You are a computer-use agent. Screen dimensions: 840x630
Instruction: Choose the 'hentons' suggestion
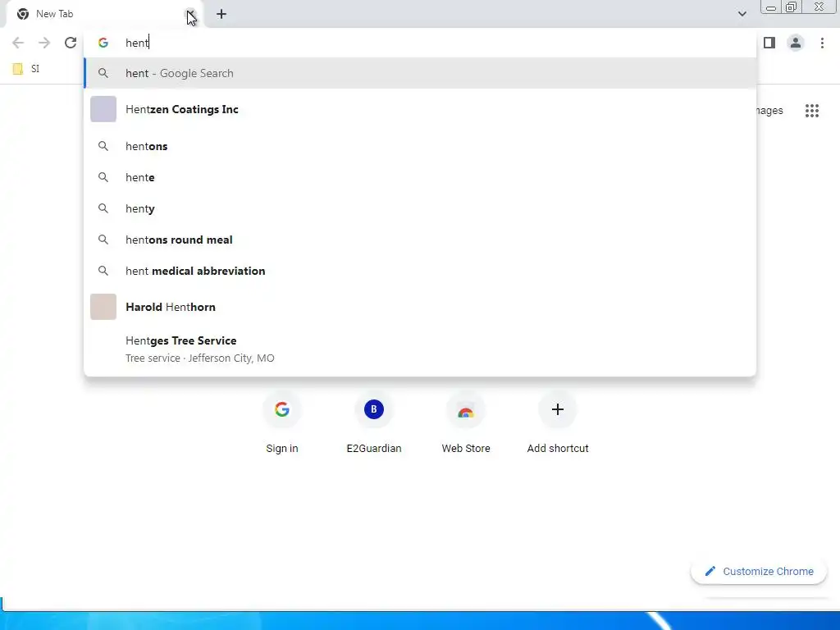(420, 146)
